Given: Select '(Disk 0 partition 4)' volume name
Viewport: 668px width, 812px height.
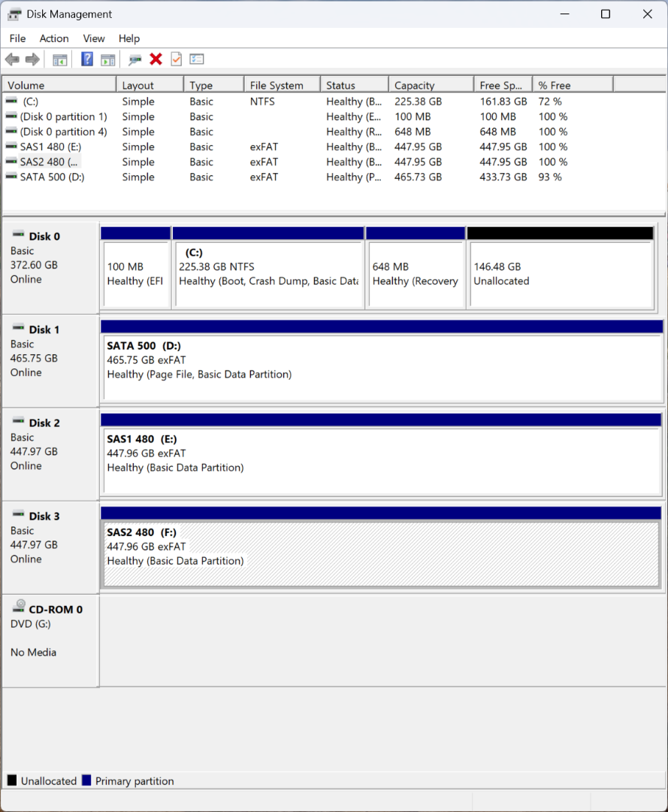Looking at the screenshot, I should coord(64,132).
